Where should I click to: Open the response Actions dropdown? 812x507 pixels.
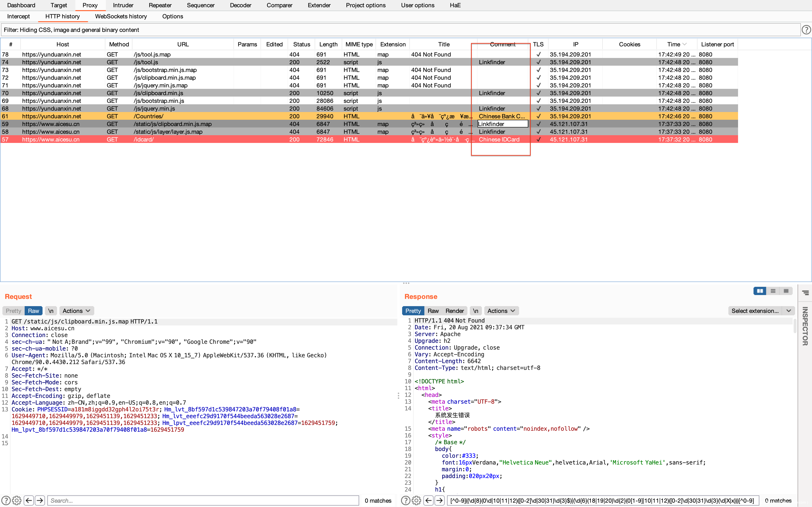coord(501,311)
